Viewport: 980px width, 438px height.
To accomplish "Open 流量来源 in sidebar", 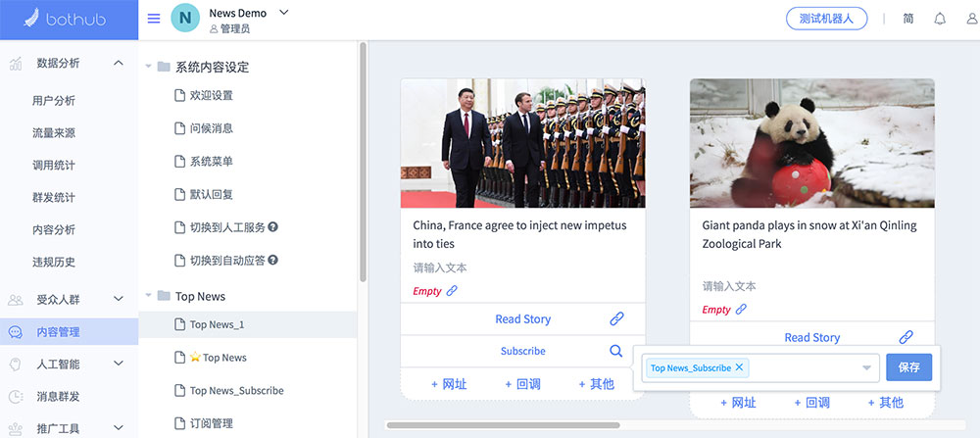I will pos(54,133).
